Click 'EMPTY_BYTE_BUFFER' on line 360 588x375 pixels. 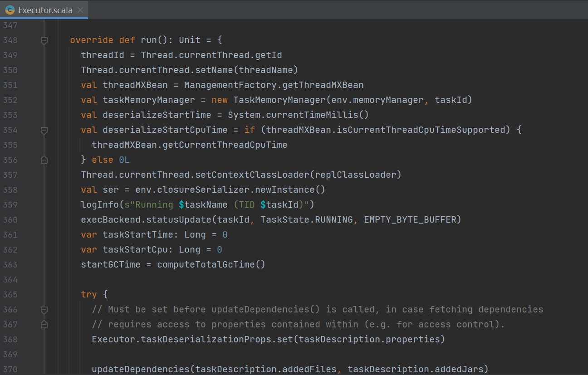click(410, 219)
